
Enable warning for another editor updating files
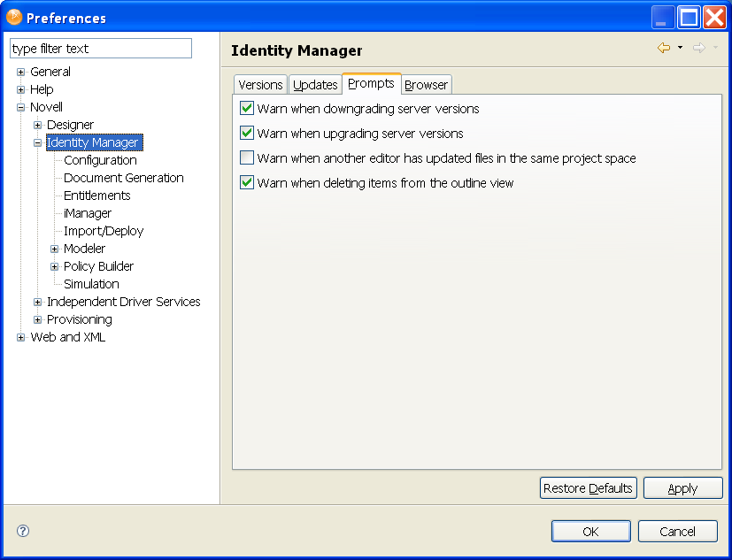pos(247,158)
